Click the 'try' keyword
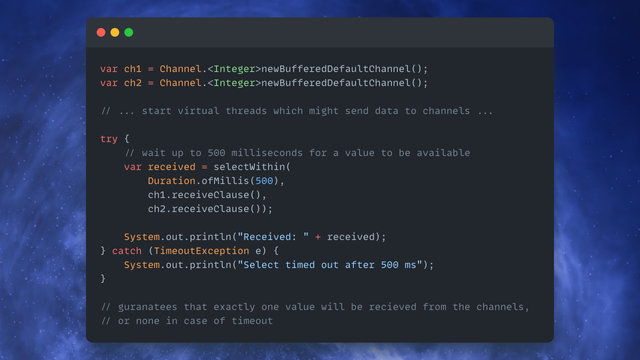 point(109,139)
